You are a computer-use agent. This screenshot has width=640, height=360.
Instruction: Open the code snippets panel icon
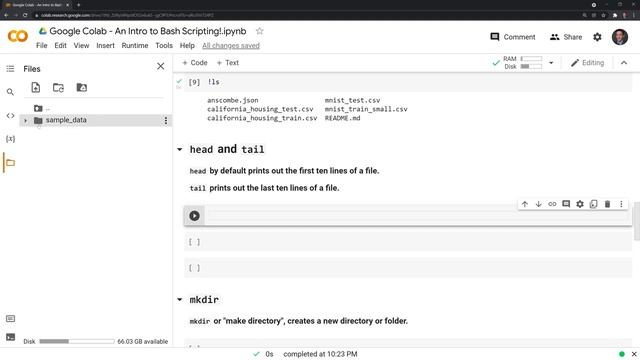click(x=10, y=116)
